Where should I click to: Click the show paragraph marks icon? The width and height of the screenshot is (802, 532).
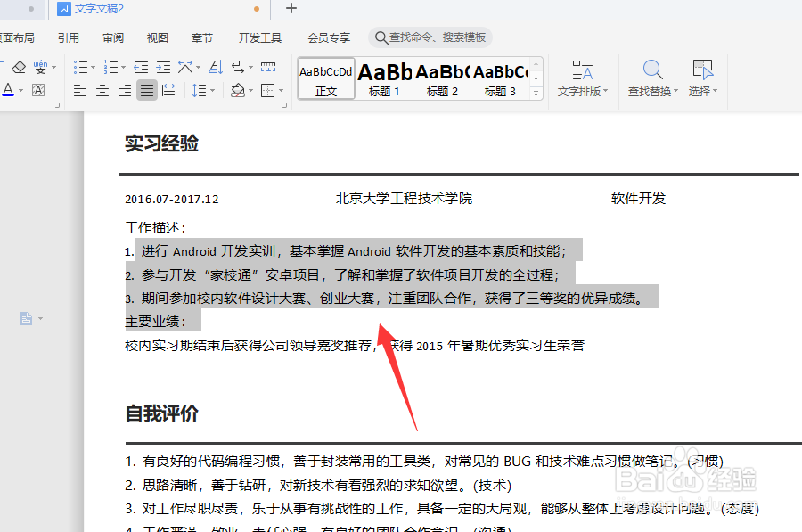238,67
